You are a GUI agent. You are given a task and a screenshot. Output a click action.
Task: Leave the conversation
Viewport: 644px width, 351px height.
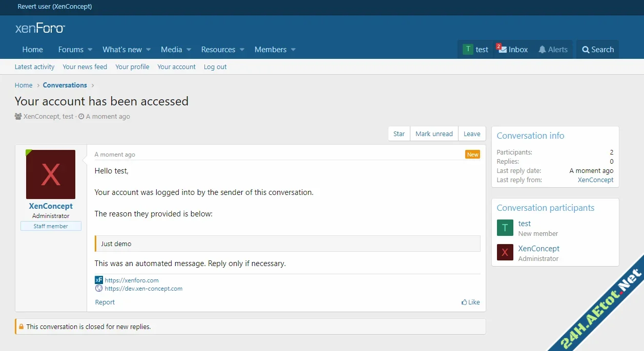pos(471,134)
